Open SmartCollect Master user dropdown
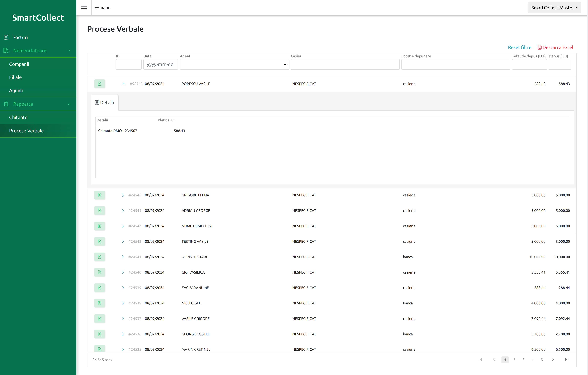Image resolution: width=588 pixels, height=375 pixels. pyautogui.click(x=554, y=7)
